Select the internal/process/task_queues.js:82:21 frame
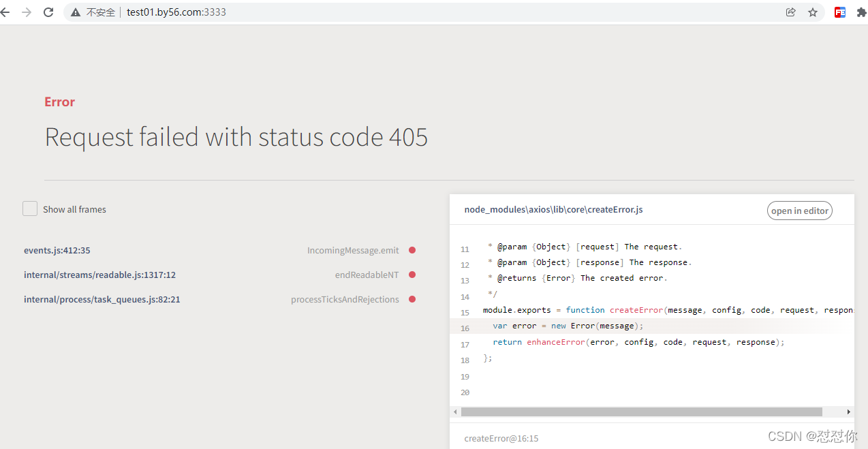This screenshot has width=868, height=449. [x=102, y=299]
